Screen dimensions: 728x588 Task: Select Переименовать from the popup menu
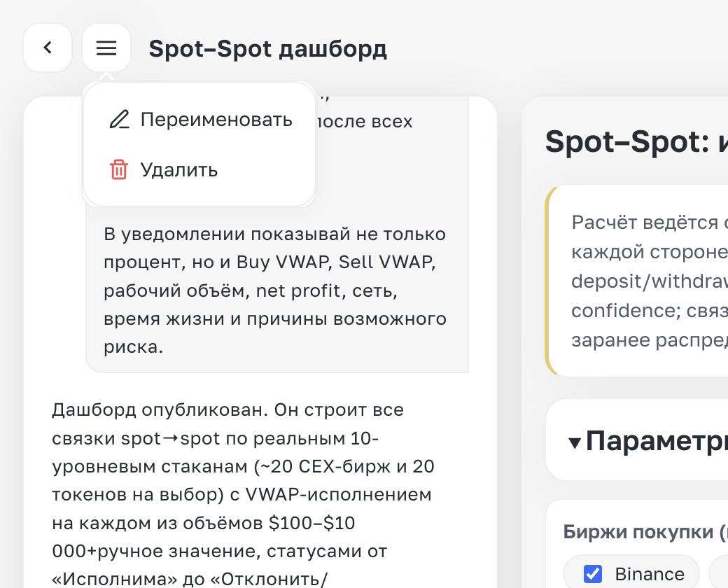199,120
